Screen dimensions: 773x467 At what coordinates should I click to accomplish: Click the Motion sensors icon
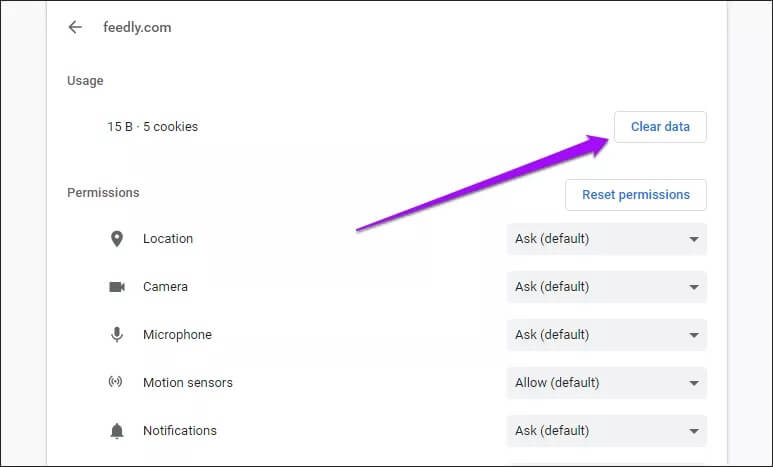(117, 383)
